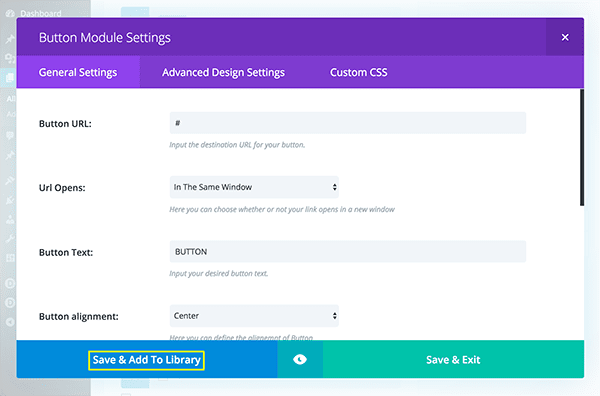Click the Button URL help text
Screen dimensions: 600x396
237,145
